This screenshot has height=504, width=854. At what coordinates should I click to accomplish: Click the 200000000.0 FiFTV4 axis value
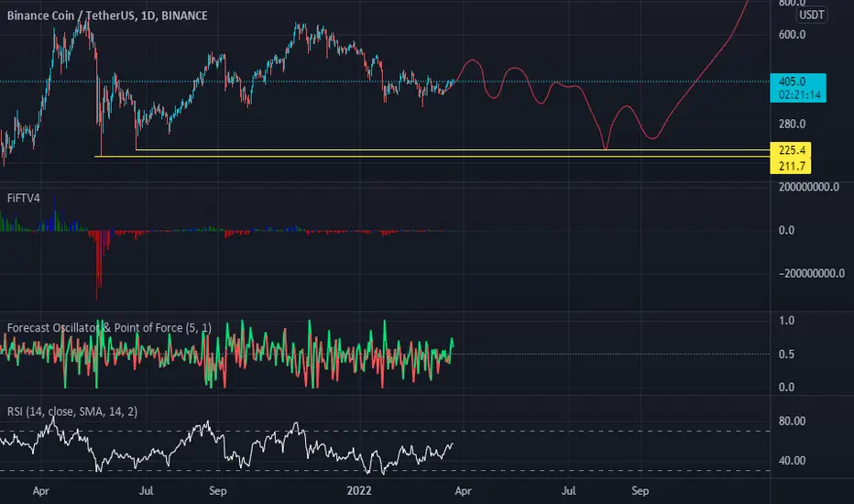[809, 187]
